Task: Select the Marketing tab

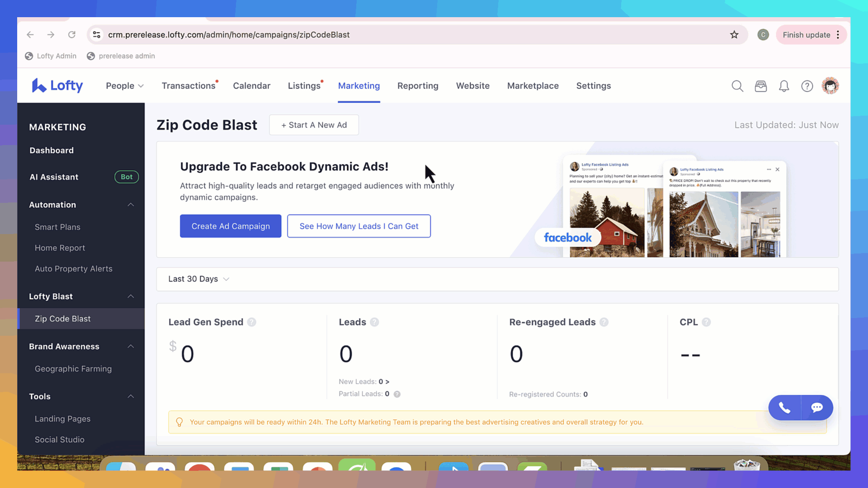Action: click(359, 86)
